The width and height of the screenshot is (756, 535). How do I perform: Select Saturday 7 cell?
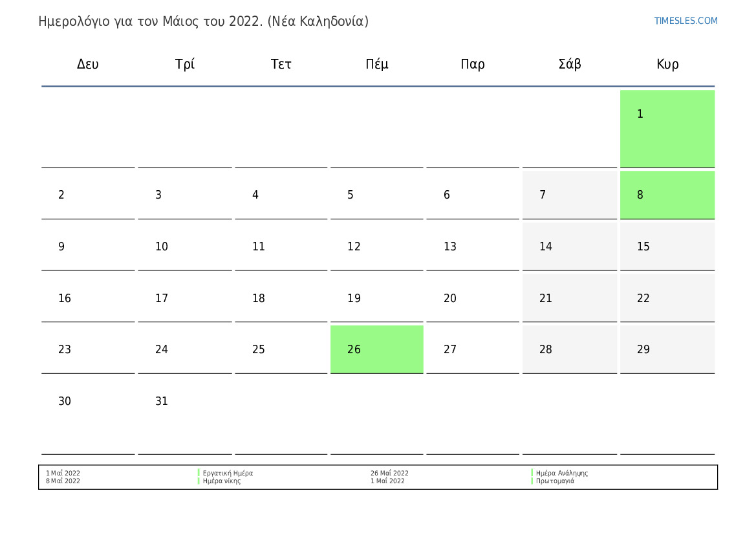(x=569, y=195)
